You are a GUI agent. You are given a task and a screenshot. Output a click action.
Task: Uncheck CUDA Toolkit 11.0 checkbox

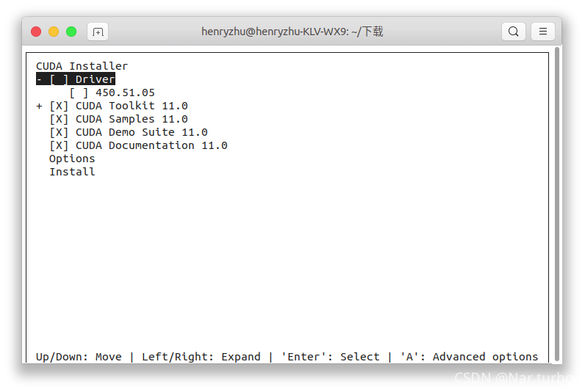[59, 106]
